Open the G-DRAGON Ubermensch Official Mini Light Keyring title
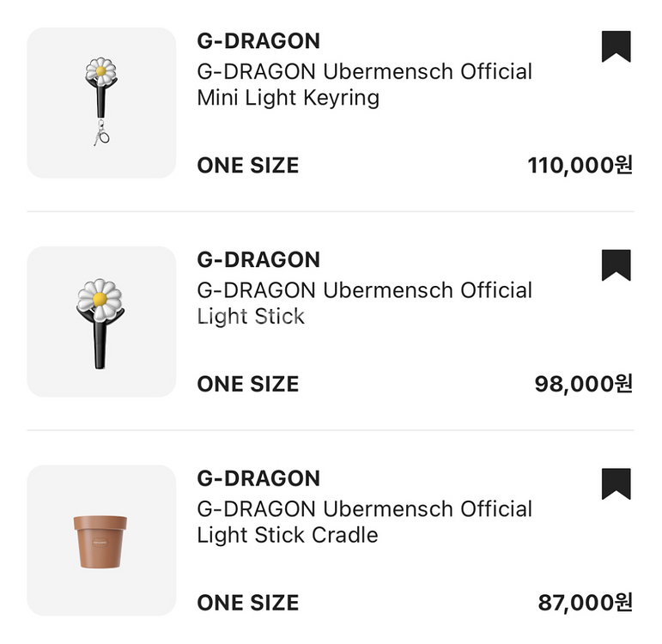This screenshot has height=644, width=662. coord(364,84)
